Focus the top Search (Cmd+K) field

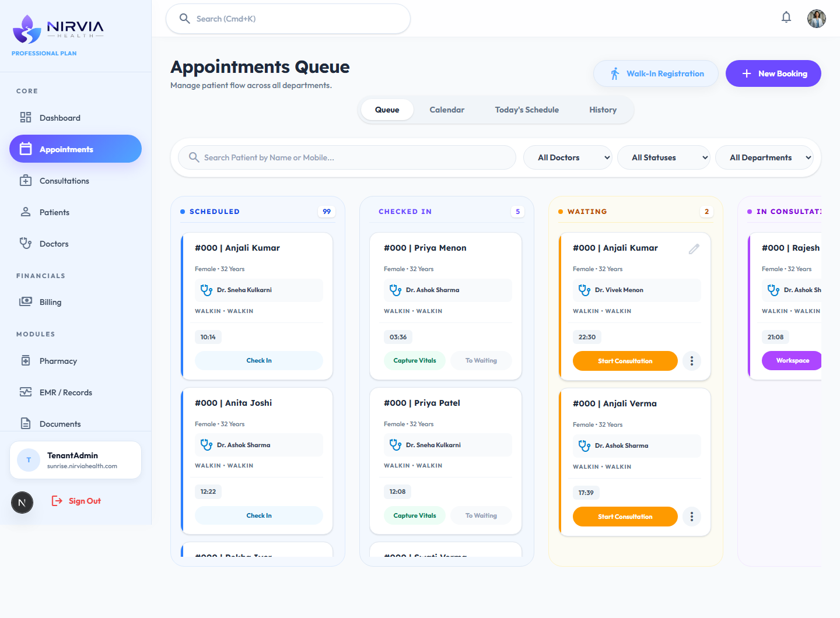pyautogui.click(x=288, y=19)
